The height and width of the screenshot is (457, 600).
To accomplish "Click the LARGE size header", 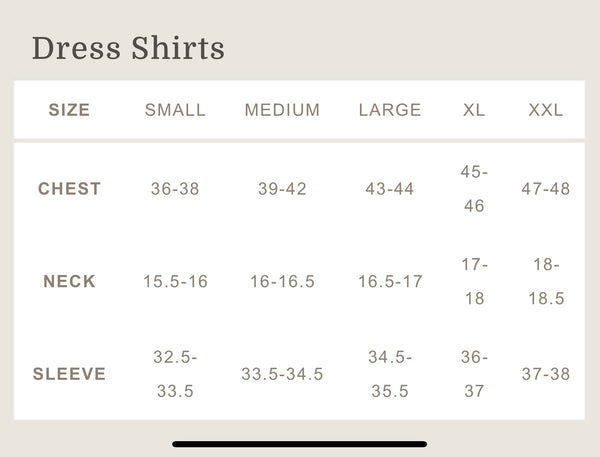I will coord(390,110).
